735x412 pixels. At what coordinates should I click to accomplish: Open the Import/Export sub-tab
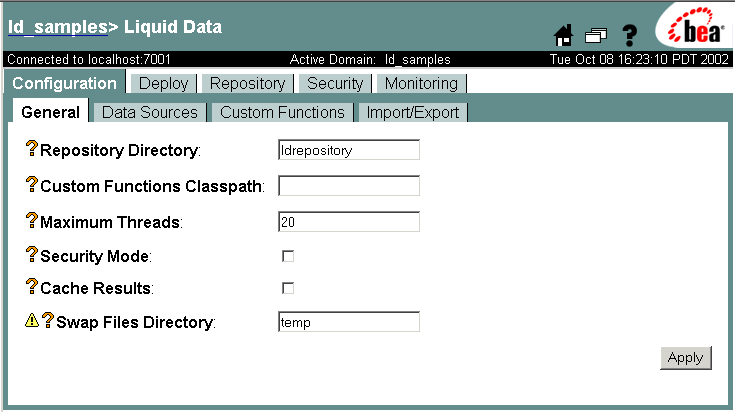click(412, 112)
